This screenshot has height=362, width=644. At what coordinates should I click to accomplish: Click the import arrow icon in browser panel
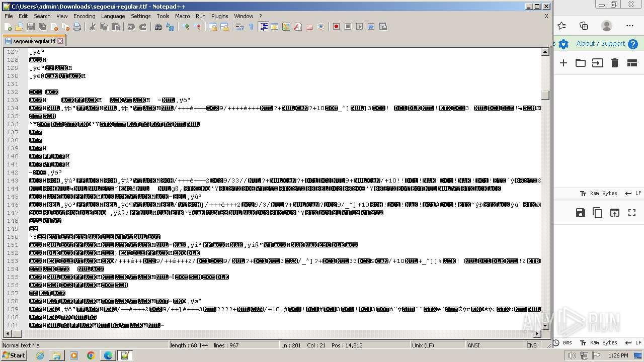coord(597,63)
